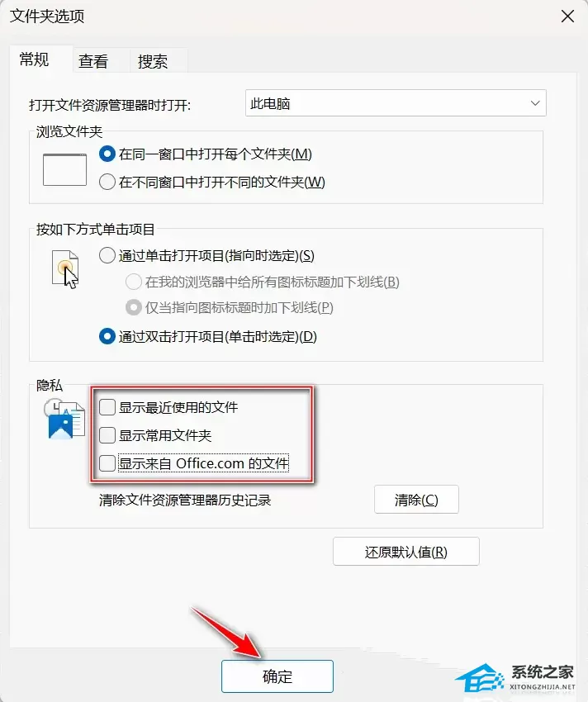This screenshot has width=588, height=702.
Task: Click the document with mouse pointer icon
Action: pos(65,268)
